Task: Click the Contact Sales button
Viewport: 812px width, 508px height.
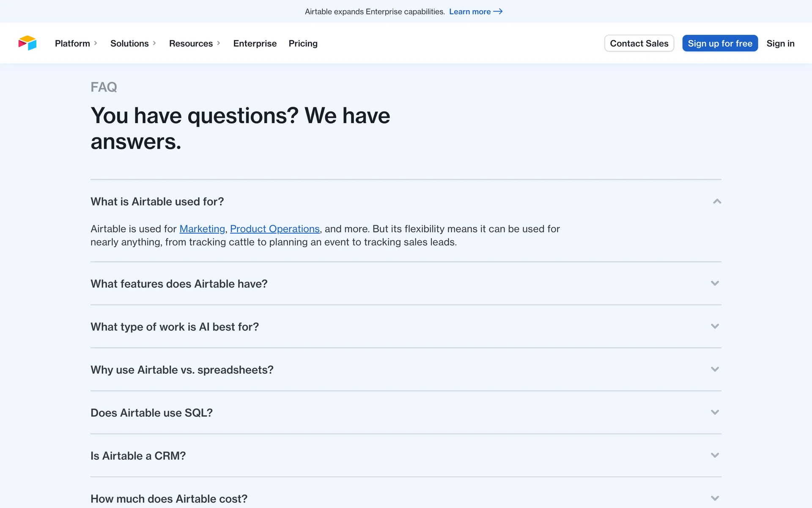Action: pos(639,43)
